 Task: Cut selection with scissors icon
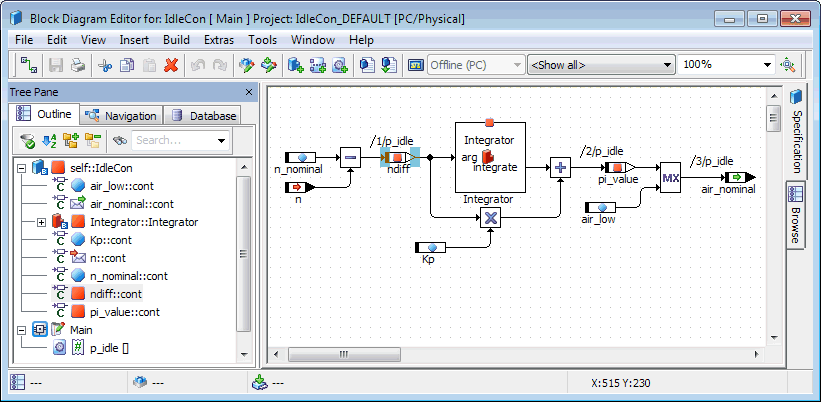105,65
